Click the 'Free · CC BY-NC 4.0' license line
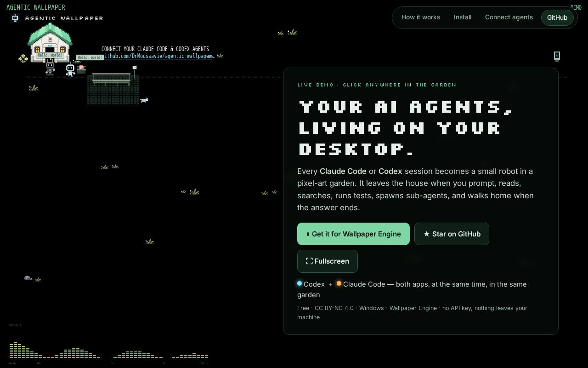This screenshot has width=588, height=368. point(412,312)
